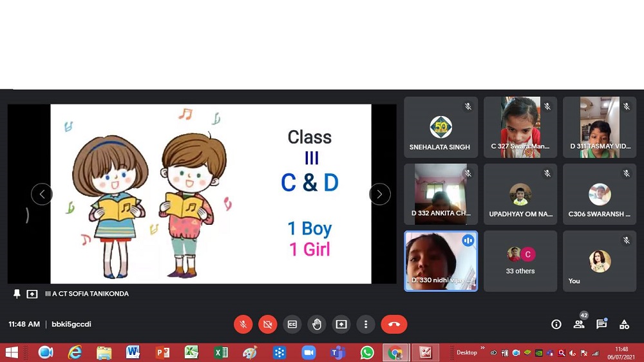Unmute the microphone in the call bar
This screenshot has width=644, height=362.
243,325
